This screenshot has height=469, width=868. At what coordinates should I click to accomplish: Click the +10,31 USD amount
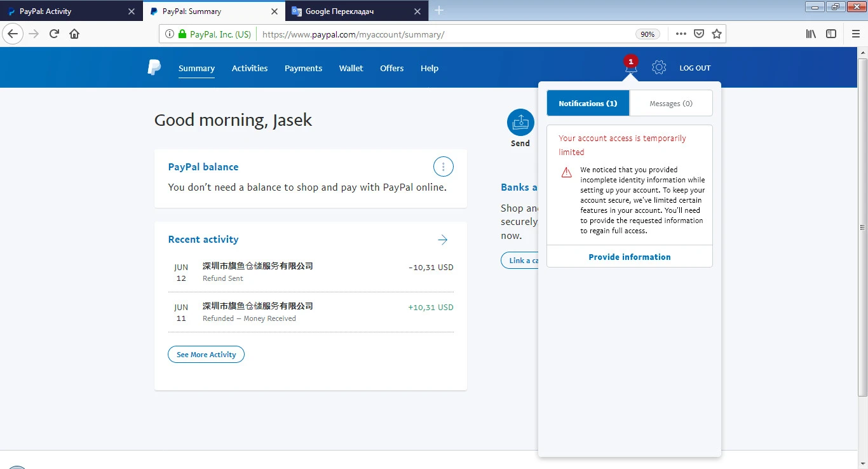click(431, 308)
